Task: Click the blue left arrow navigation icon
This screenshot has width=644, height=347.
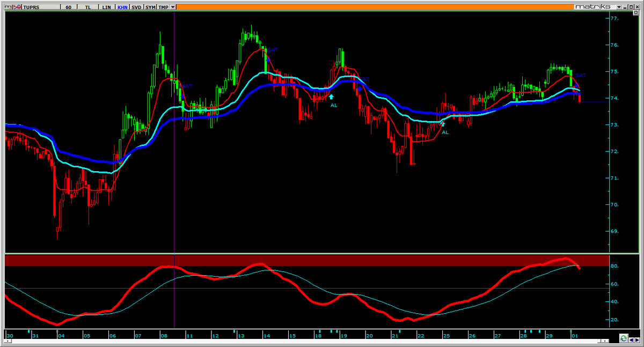Action: point(631,340)
